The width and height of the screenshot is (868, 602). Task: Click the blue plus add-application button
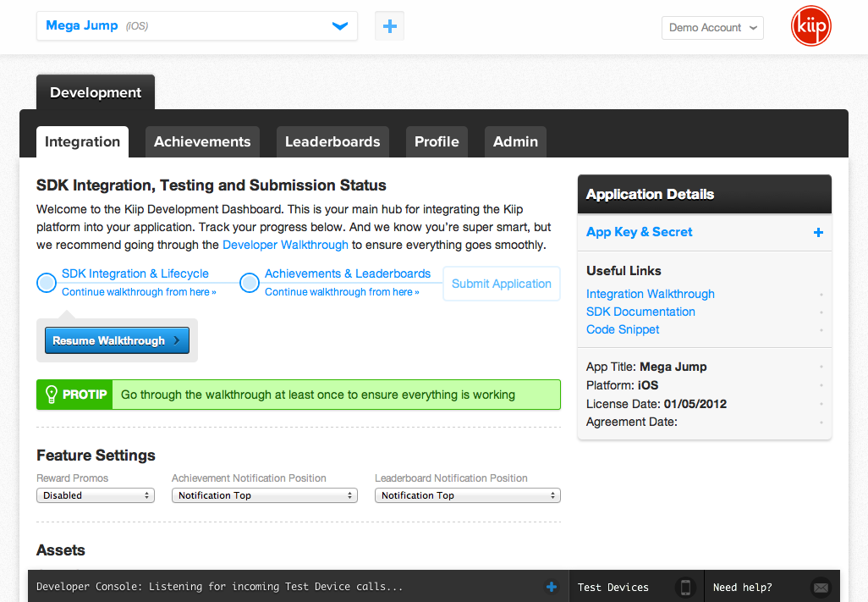[390, 26]
